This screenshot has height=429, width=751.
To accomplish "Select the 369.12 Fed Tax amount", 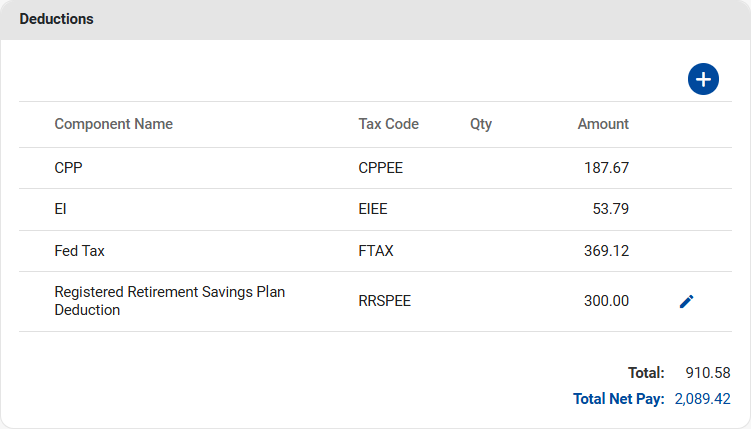I will point(606,251).
